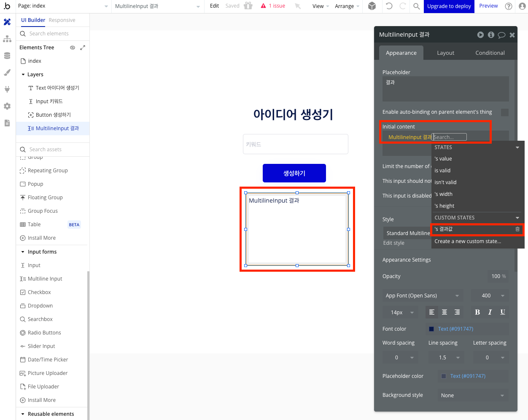
Task: Open the element selector dropdown MultilineInput 결과
Action: click(158, 6)
